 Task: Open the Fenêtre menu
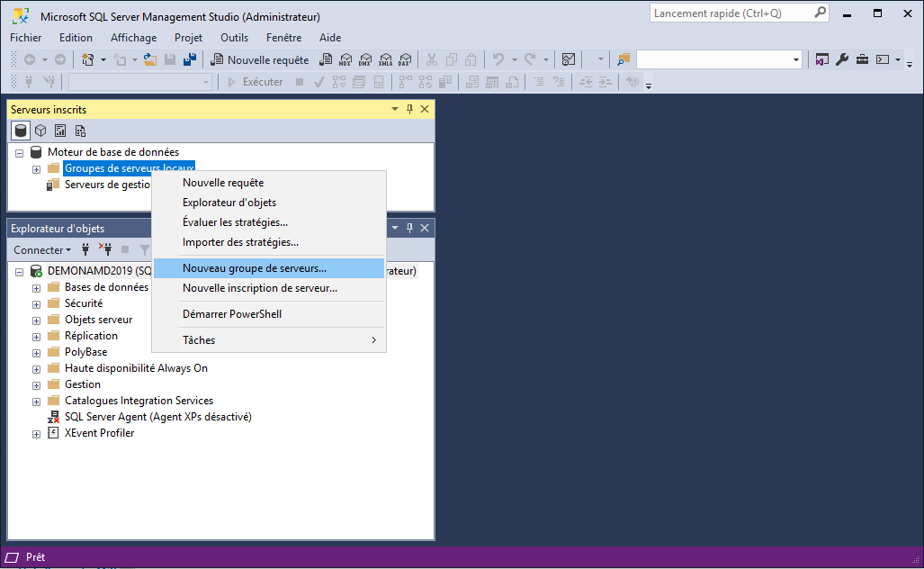click(284, 38)
